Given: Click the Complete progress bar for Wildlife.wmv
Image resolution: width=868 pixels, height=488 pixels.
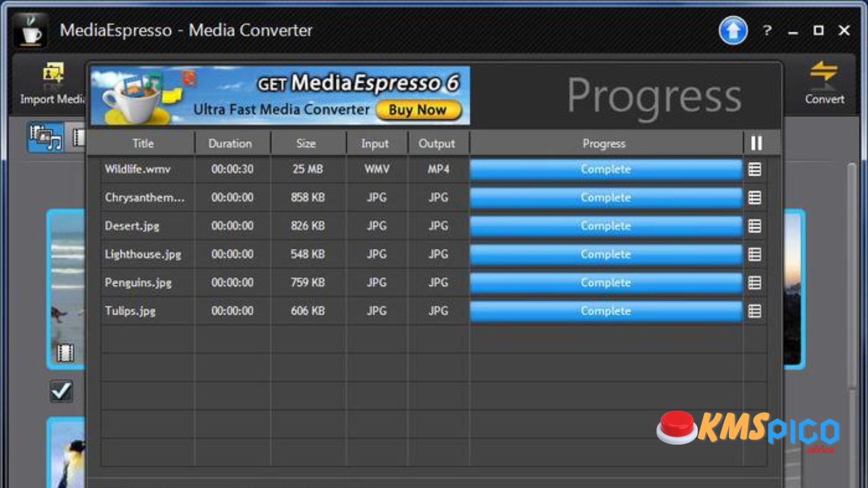Looking at the screenshot, I should click(606, 169).
